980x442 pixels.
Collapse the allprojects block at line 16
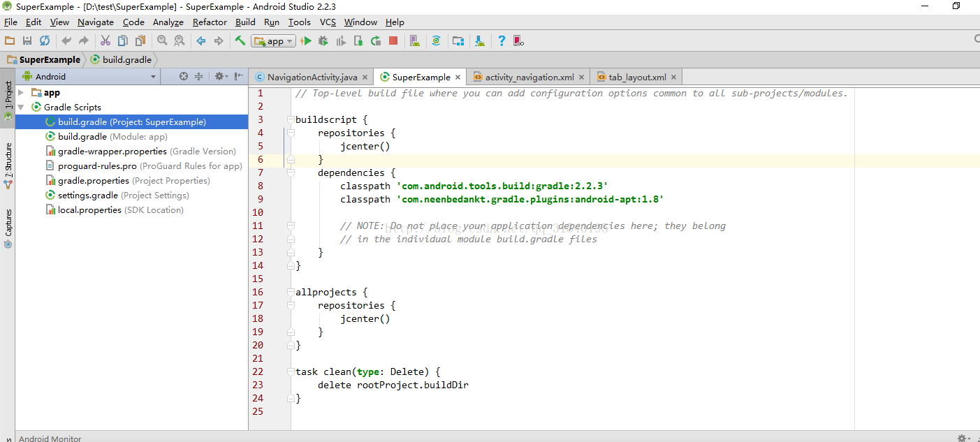click(x=291, y=293)
